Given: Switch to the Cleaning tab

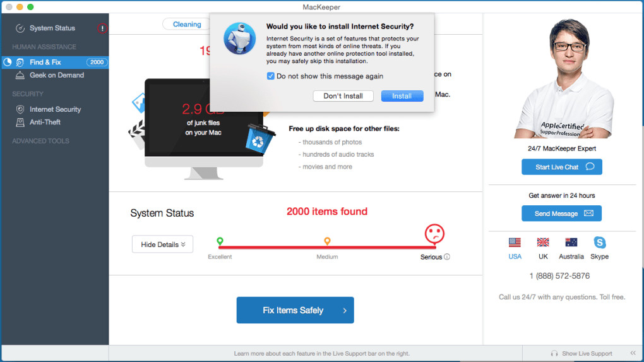Looking at the screenshot, I should point(187,24).
